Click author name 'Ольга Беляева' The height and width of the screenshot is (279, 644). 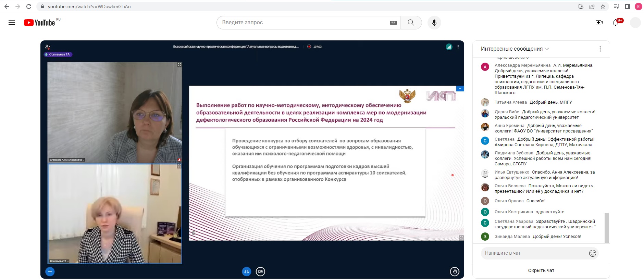[510, 186]
